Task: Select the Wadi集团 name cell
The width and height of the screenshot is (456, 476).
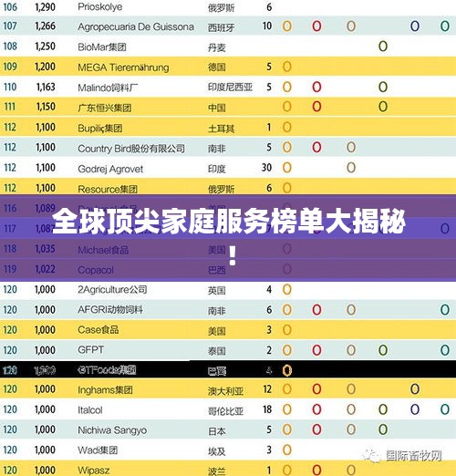Action: 98,450
